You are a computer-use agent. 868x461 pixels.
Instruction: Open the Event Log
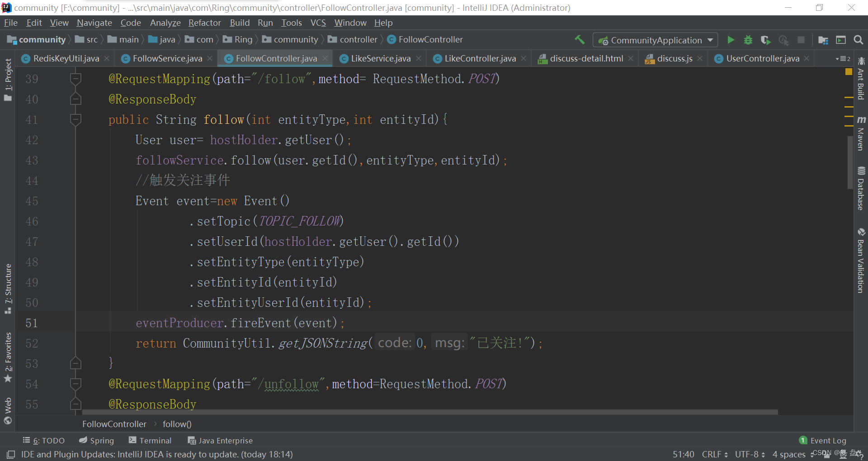click(823, 441)
